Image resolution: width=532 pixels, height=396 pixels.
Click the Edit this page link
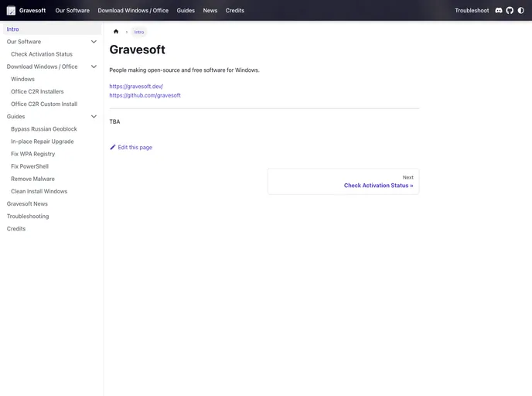click(135, 147)
